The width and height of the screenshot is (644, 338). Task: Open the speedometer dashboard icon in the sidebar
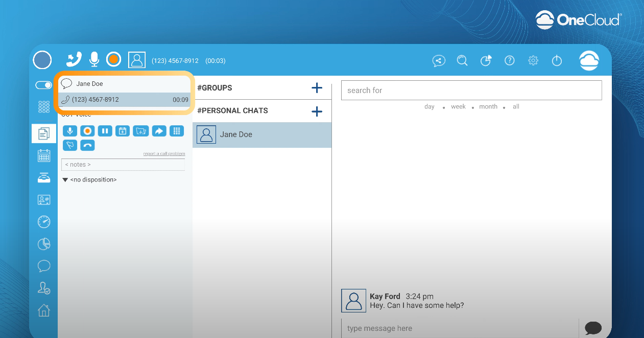[x=44, y=222]
